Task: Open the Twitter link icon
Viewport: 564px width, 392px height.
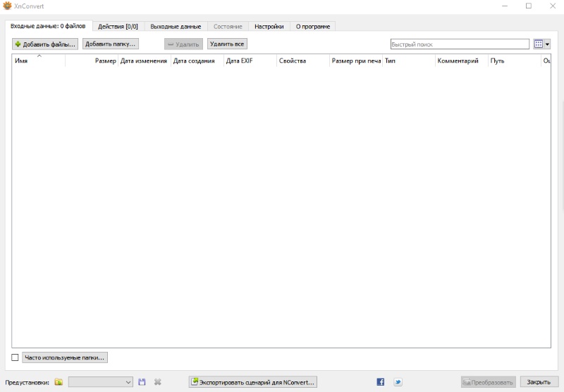Action: tap(398, 382)
